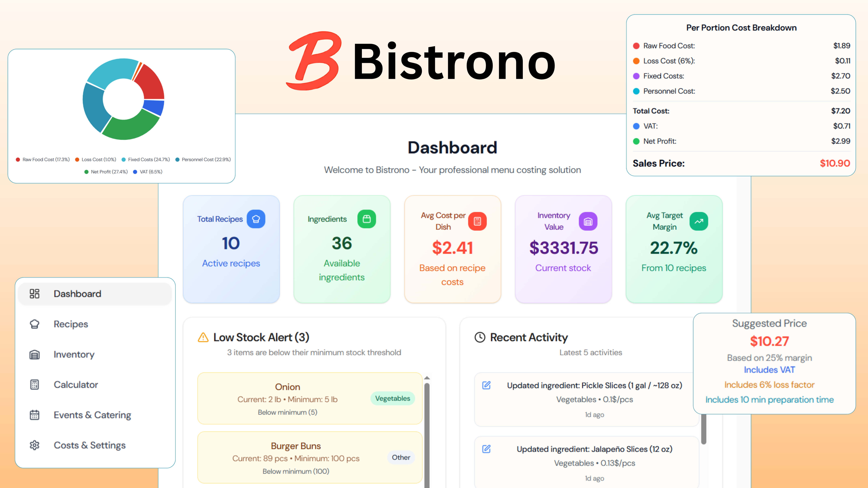Go to Recipes in the sidebar
Screen dimensions: 868x488
[71, 324]
